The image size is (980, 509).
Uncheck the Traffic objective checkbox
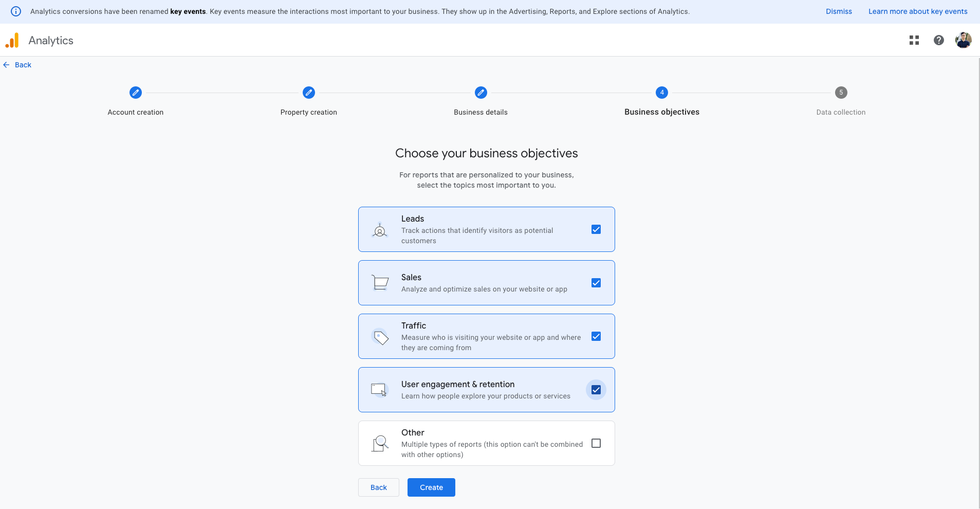point(596,336)
